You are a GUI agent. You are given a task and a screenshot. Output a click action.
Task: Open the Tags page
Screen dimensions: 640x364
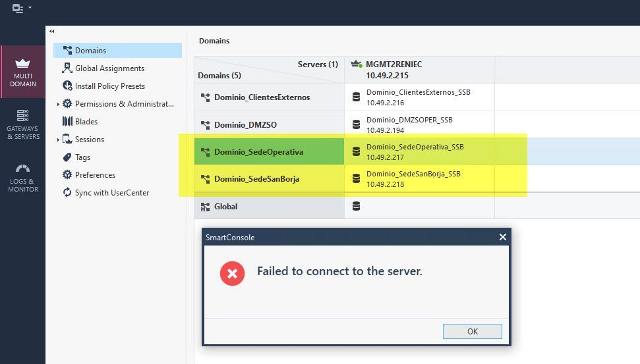coord(82,157)
